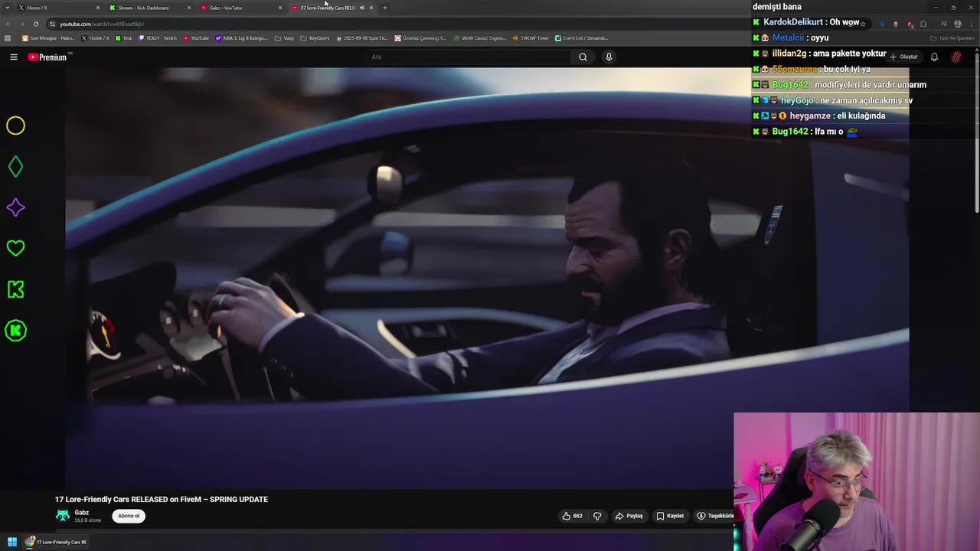Screen dimensions: 980x551
Task: Subscribe using the Abone ol button
Action: tap(129, 516)
